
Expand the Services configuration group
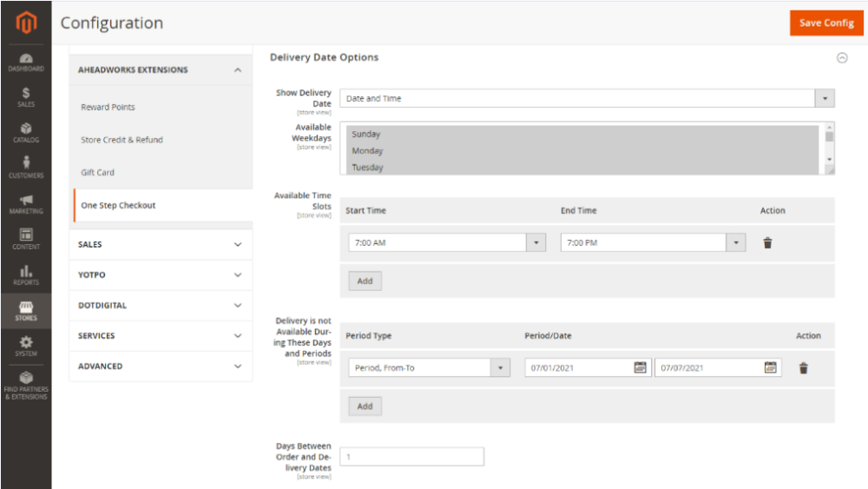[x=161, y=335]
